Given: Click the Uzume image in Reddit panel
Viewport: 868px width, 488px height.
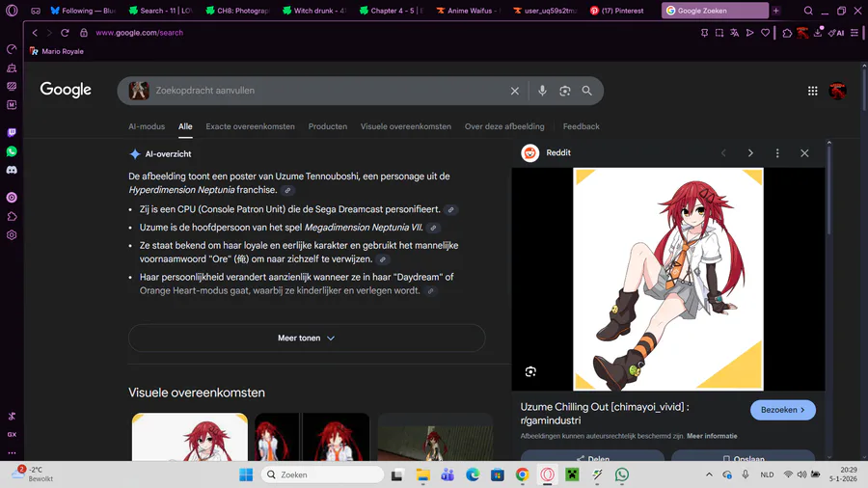Looking at the screenshot, I should (x=668, y=280).
